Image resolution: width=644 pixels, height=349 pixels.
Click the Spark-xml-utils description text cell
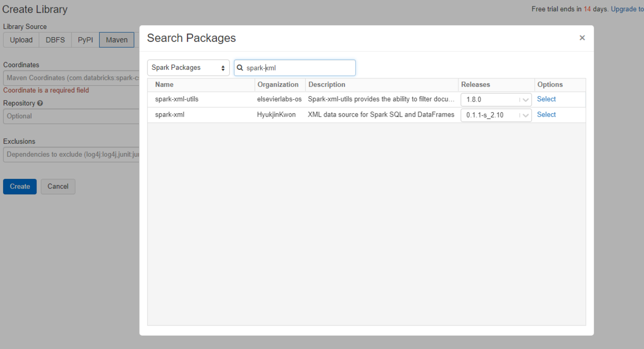(x=382, y=99)
